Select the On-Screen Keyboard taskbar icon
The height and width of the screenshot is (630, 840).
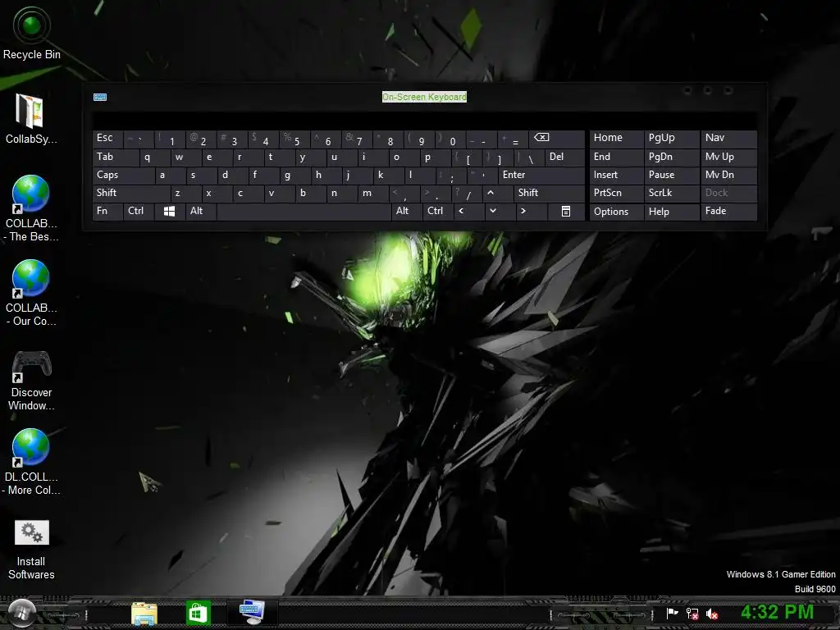click(x=252, y=612)
